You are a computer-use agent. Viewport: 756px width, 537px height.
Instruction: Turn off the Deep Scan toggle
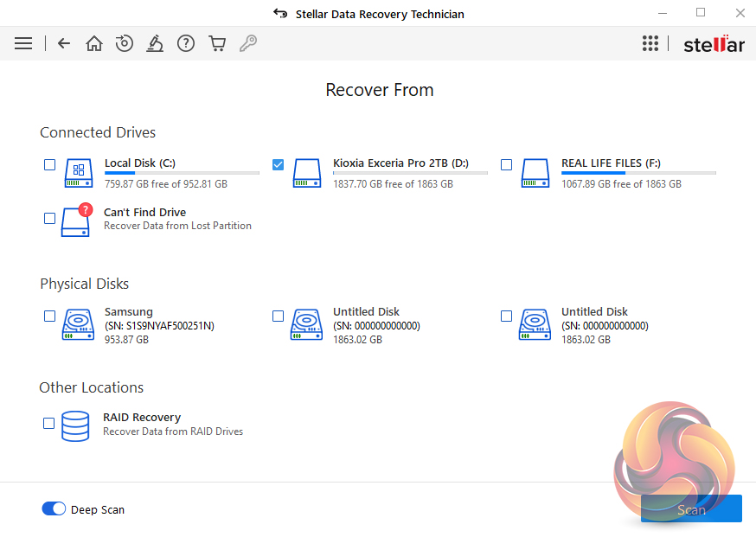click(x=54, y=508)
